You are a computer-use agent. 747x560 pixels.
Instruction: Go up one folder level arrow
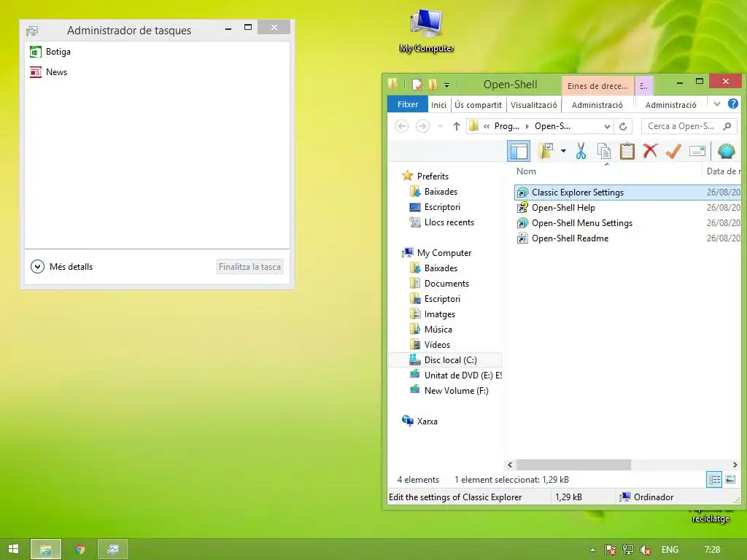[457, 126]
